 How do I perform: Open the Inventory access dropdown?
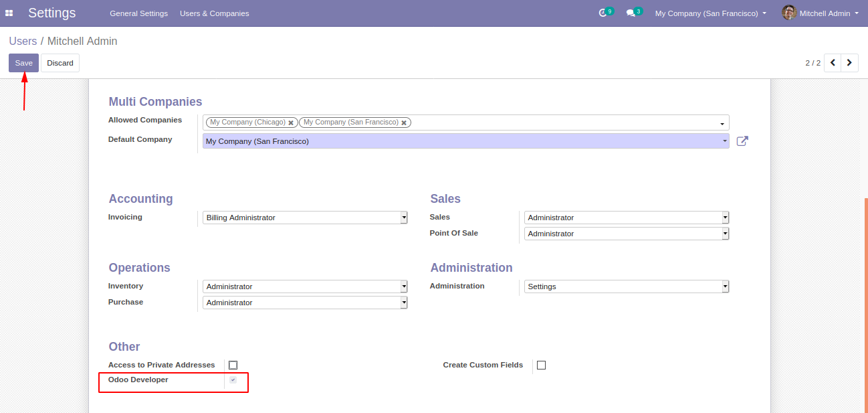coord(305,286)
